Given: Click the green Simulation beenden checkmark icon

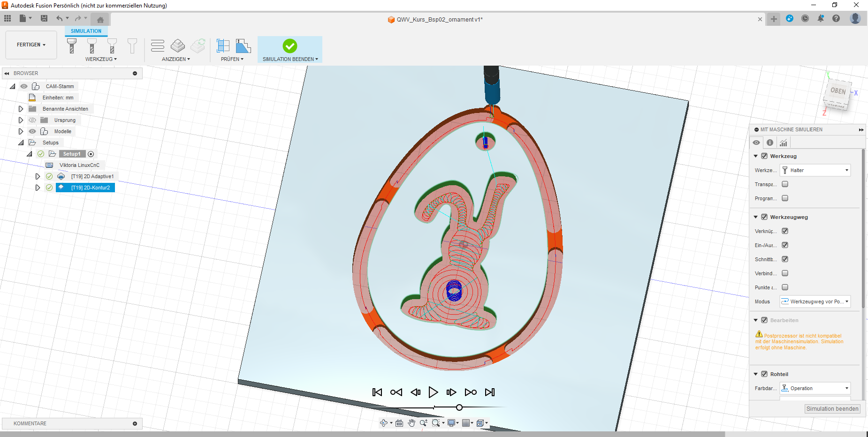Looking at the screenshot, I should (289, 46).
